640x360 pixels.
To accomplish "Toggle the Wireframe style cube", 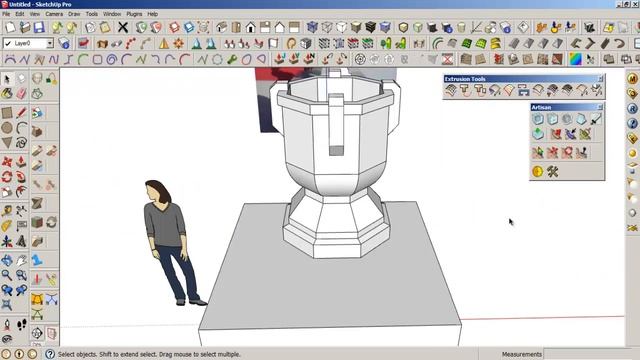I will click(x=327, y=27).
